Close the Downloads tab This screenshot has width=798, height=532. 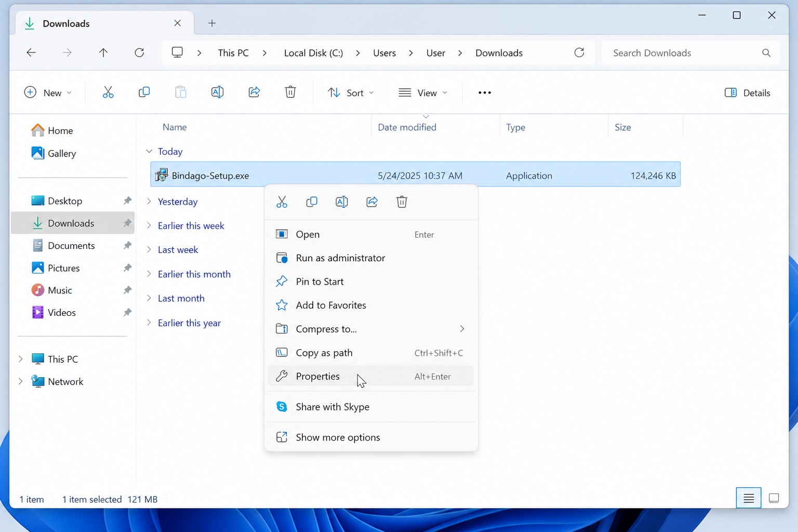pyautogui.click(x=177, y=23)
